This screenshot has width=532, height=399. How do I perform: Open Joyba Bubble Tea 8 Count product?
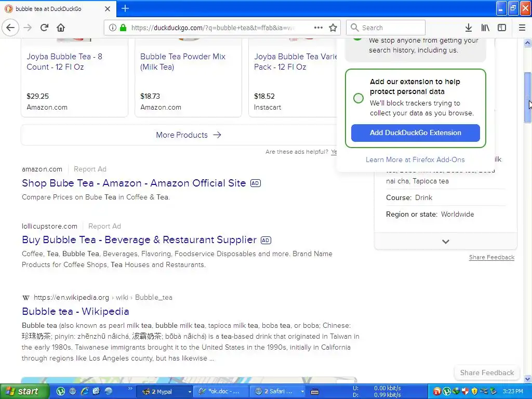click(64, 61)
